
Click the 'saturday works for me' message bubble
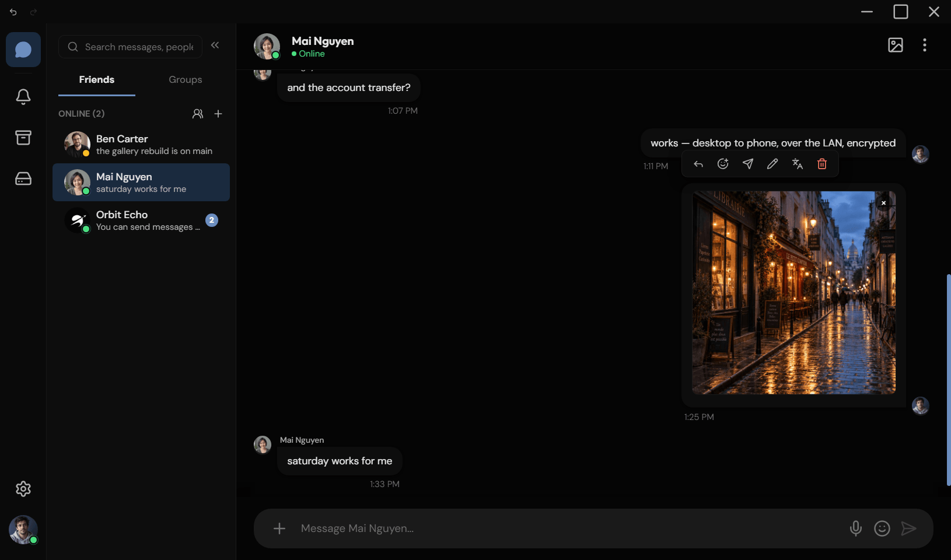[x=340, y=461]
